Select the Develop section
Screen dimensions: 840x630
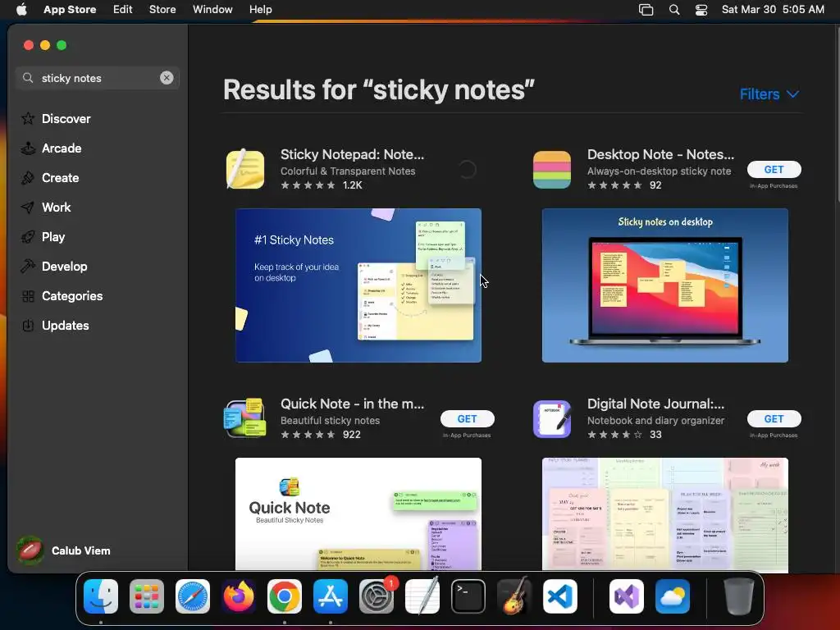click(x=64, y=267)
